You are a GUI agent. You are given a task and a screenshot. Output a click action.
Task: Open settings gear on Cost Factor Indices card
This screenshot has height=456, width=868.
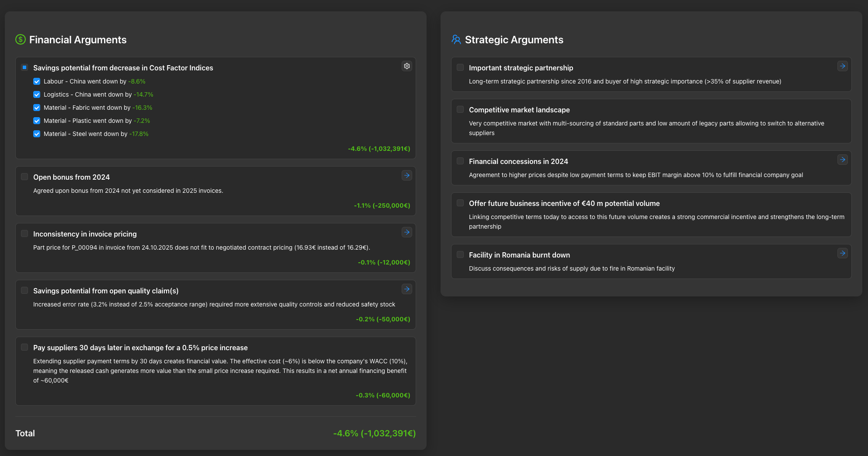406,66
